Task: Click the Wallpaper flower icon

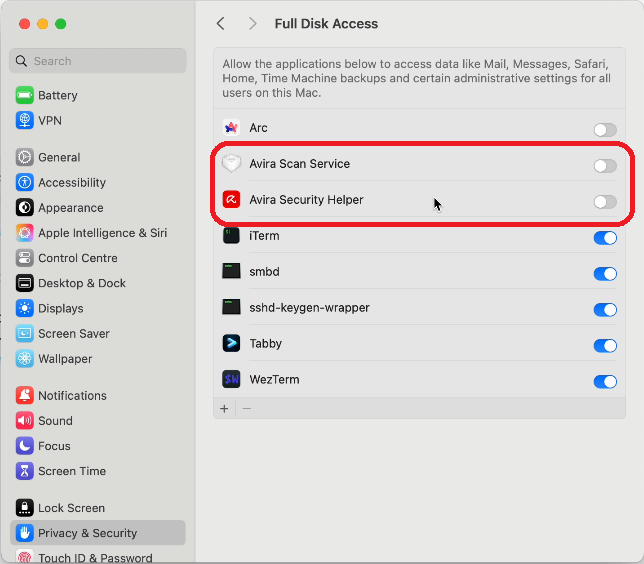Action: pos(25,359)
